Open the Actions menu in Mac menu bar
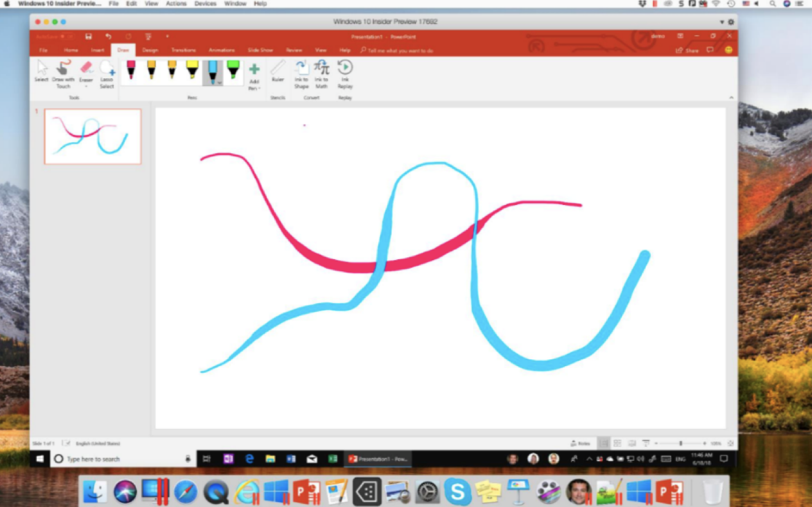This screenshot has width=812, height=507. tap(176, 4)
